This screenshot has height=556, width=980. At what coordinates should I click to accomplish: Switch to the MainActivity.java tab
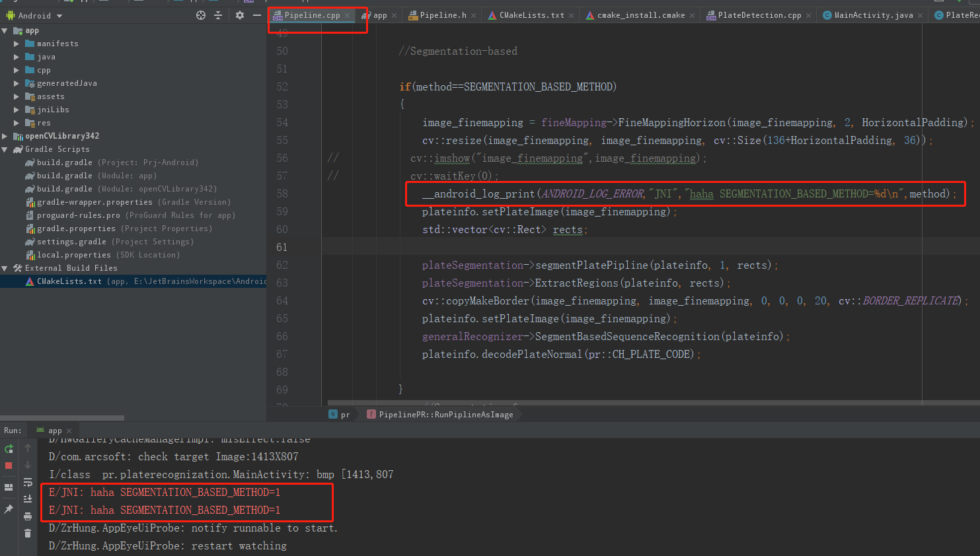click(871, 15)
